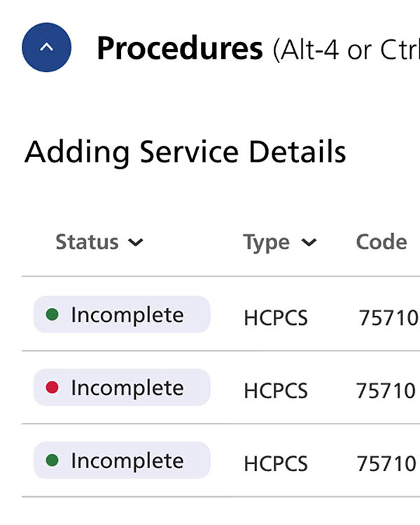Sort by the Status column label

87,242
